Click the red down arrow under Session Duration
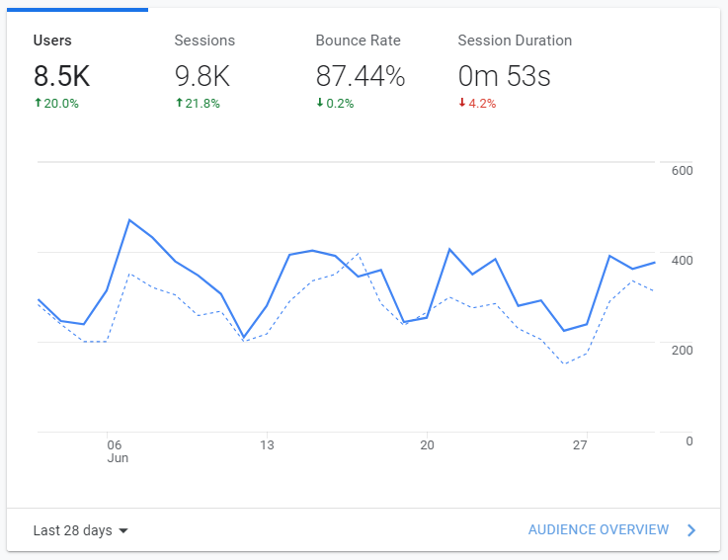 pos(462,103)
